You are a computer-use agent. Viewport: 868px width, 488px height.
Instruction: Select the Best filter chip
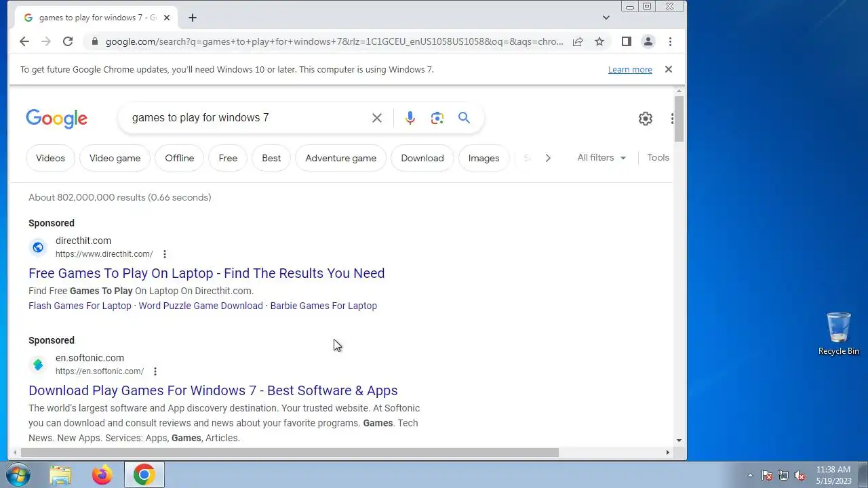(271, 158)
